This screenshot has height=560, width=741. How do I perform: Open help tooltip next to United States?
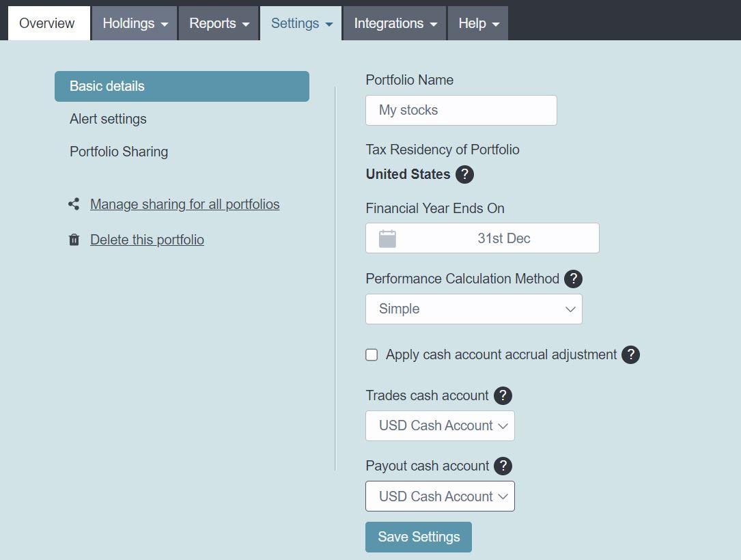[464, 174]
